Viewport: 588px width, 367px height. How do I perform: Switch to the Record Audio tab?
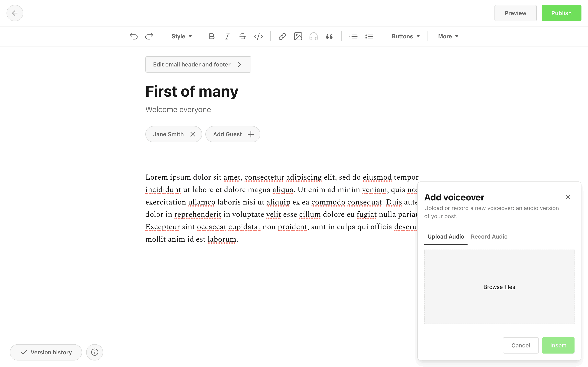point(489,237)
